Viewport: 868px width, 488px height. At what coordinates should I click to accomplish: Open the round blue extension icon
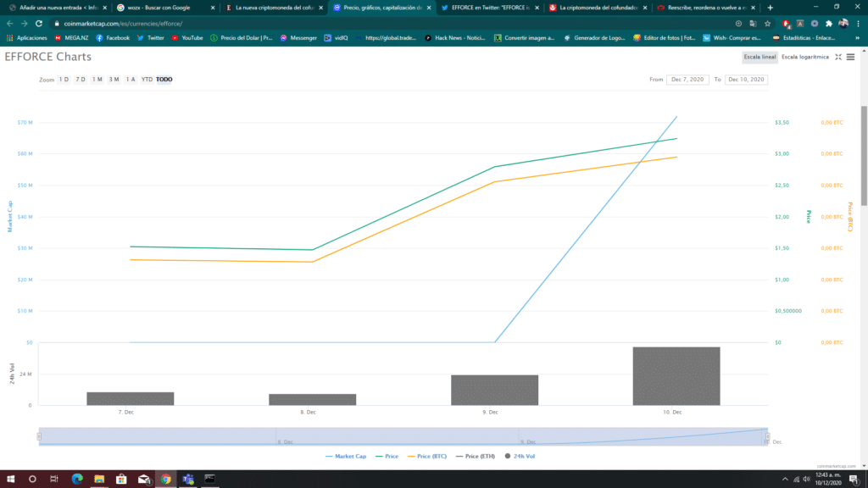click(x=815, y=24)
